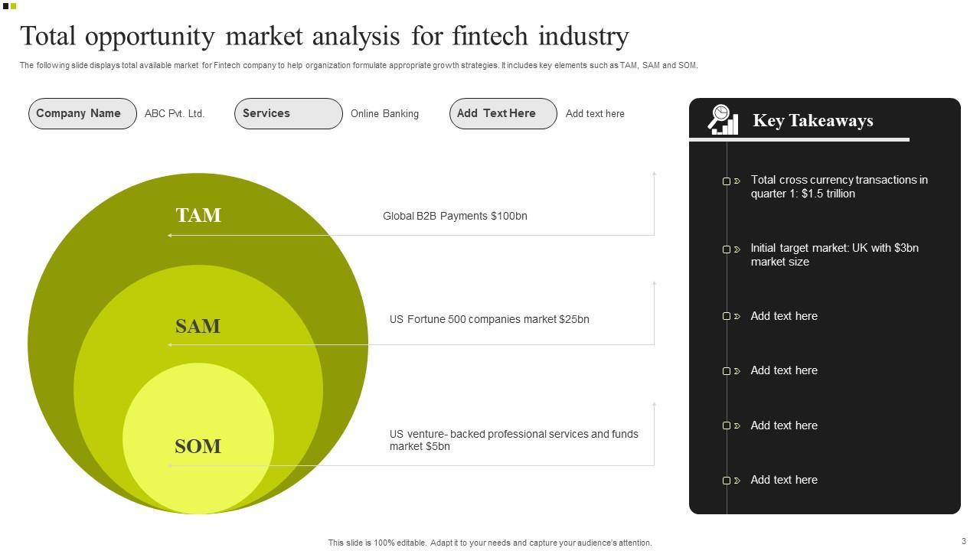Click bullet marker beside initial target market
Image resolution: width=980 pixels, height=551 pixels.
pos(727,249)
